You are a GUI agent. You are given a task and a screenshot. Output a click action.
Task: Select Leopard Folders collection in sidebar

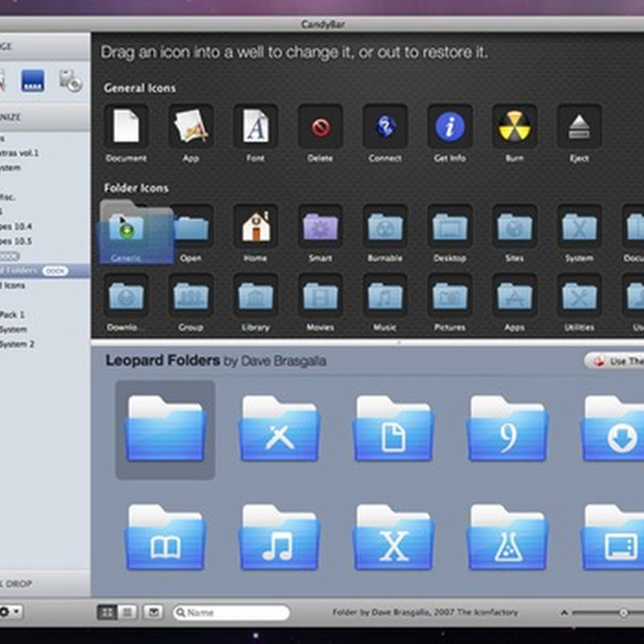20,270
